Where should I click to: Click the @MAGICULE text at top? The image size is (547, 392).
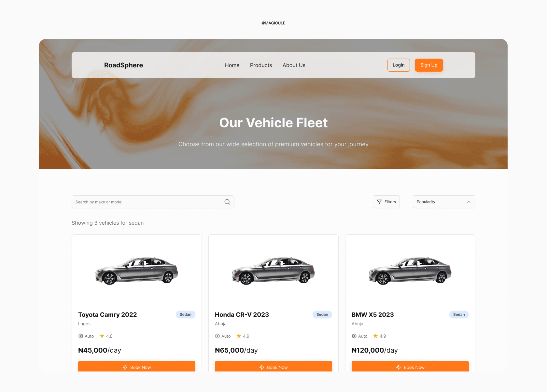coord(273,23)
